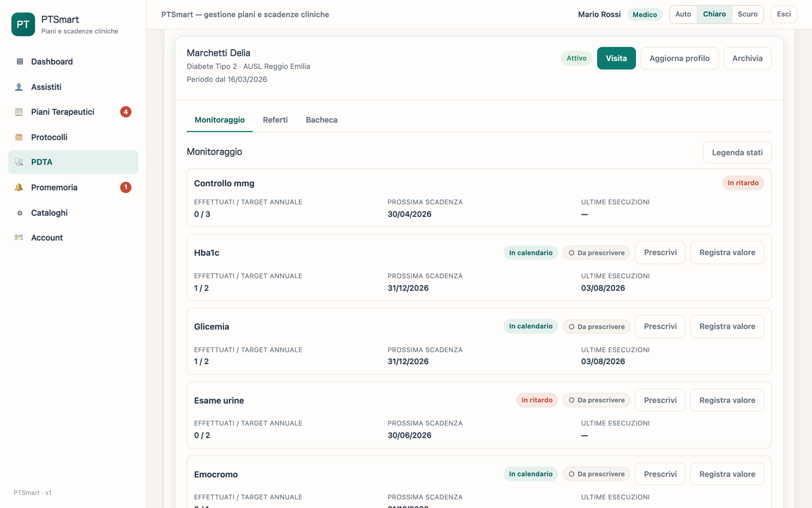Open Cataloghi in the sidebar
812x508 pixels.
(73, 213)
